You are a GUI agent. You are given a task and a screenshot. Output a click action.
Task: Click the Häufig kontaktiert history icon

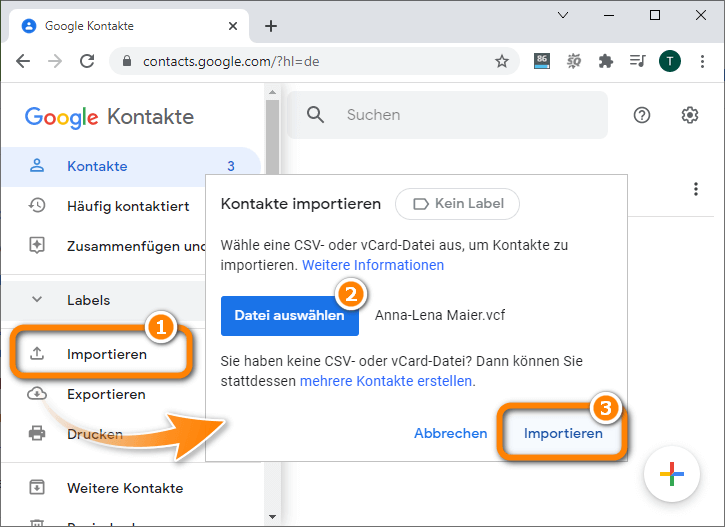[37, 205]
